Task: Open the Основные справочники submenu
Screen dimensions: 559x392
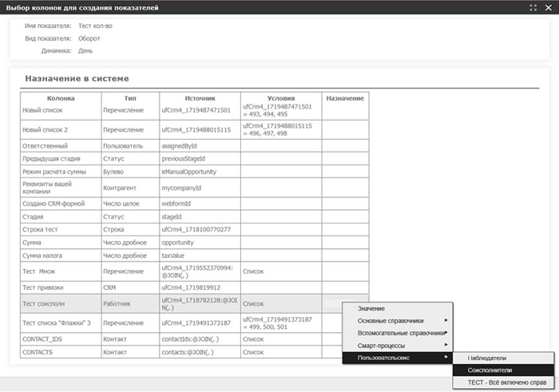Action: click(x=398, y=321)
